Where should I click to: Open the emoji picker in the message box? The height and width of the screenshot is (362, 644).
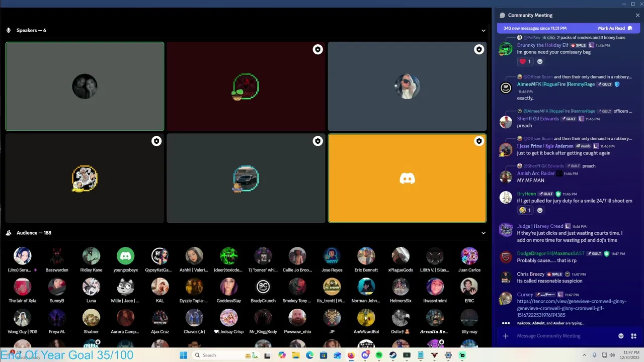click(621, 336)
